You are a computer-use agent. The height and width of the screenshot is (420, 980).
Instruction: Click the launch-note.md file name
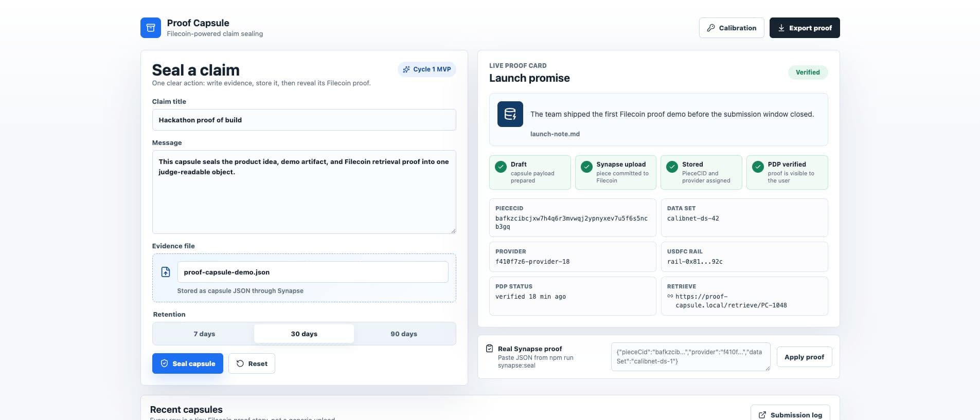point(555,134)
